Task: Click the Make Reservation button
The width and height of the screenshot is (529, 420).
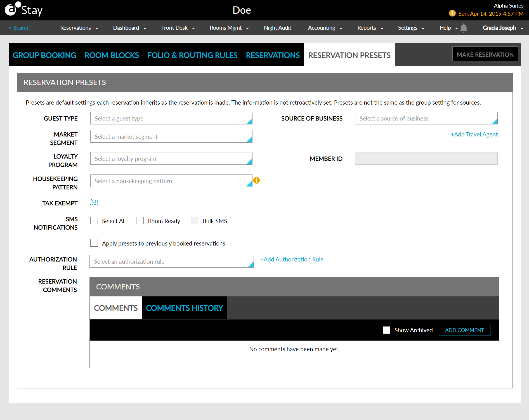Action: coord(485,54)
